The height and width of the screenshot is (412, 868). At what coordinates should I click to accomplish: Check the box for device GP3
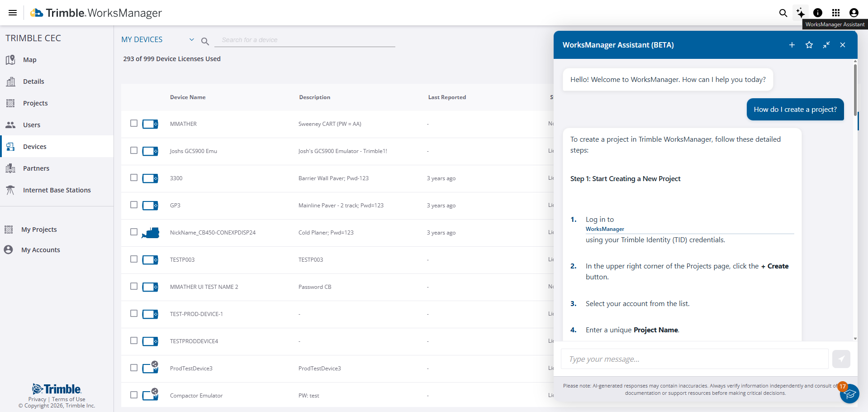coord(134,205)
